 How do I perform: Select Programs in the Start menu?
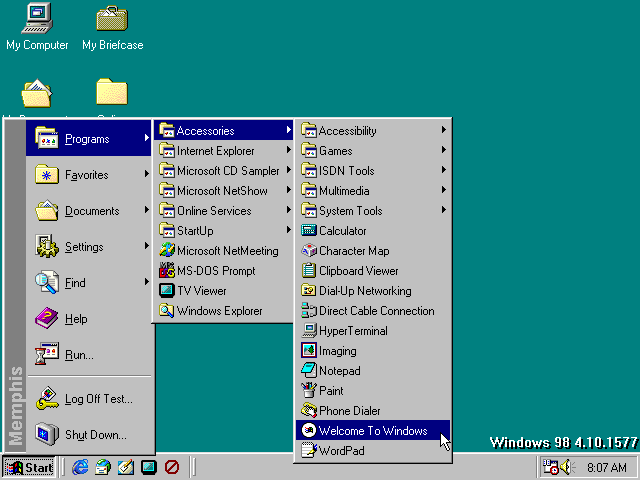[89, 138]
